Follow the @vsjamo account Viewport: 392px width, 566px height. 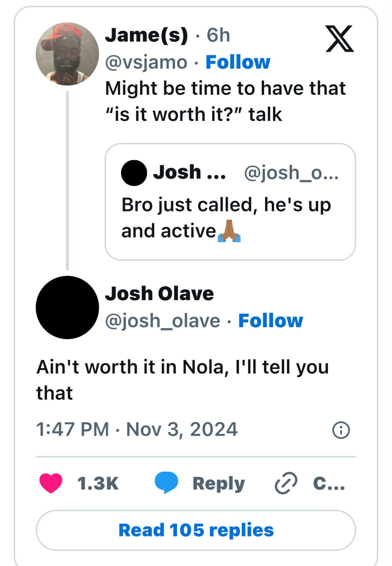click(238, 62)
